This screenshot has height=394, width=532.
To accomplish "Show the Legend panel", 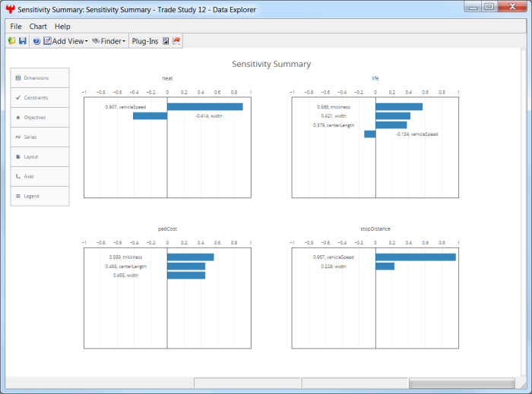I will tap(40, 197).
